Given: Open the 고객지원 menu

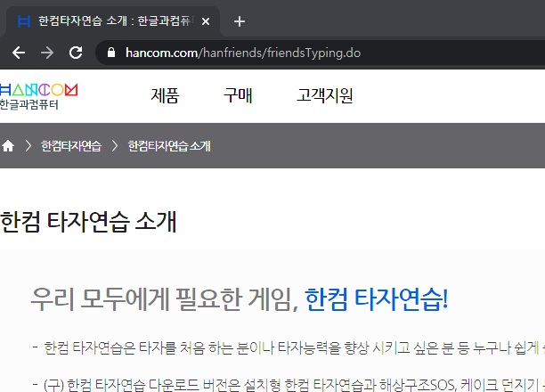Looking at the screenshot, I should click(325, 95).
